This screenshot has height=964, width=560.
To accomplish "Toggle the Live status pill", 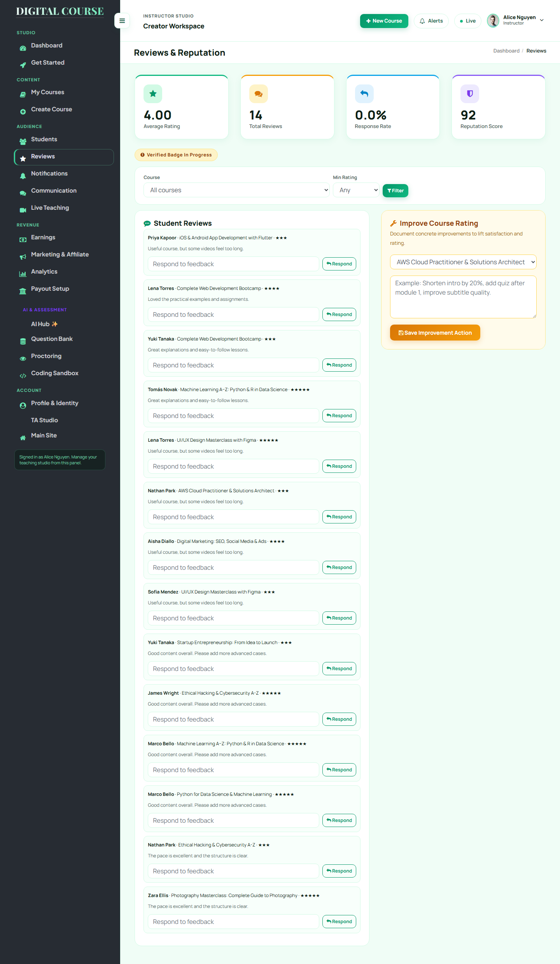I will pos(468,21).
